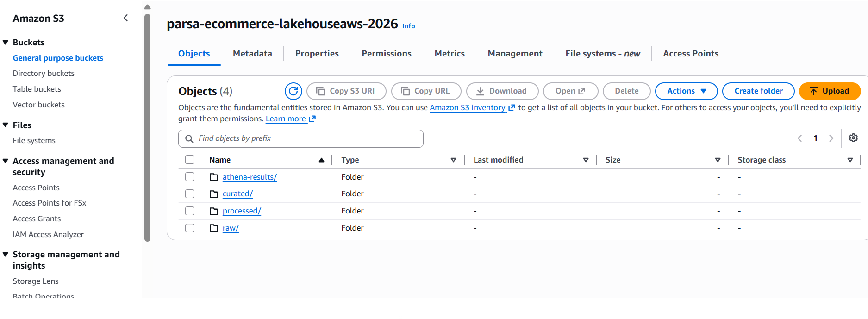This screenshot has width=868, height=319.
Task: Click the folder icon beside curated/
Action: 214,194
